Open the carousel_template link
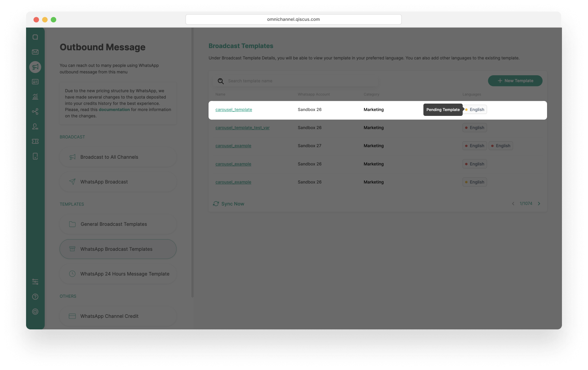588x370 pixels. [x=234, y=110]
